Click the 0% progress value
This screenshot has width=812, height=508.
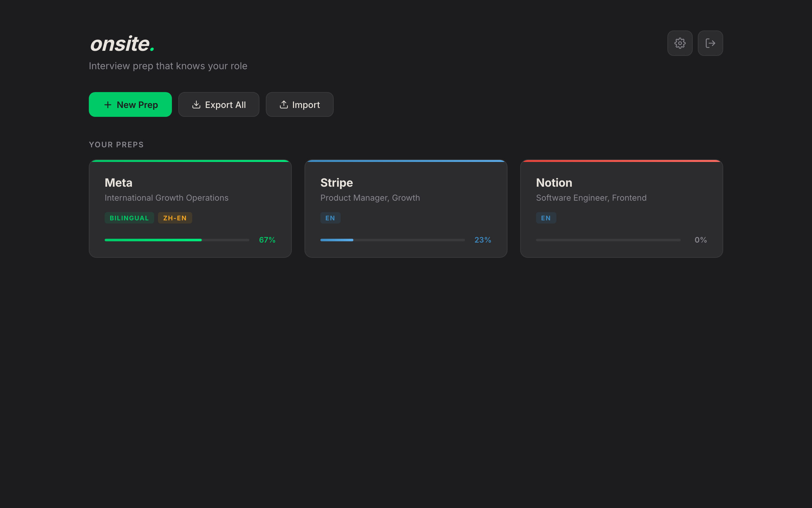[x=701, y=240]
